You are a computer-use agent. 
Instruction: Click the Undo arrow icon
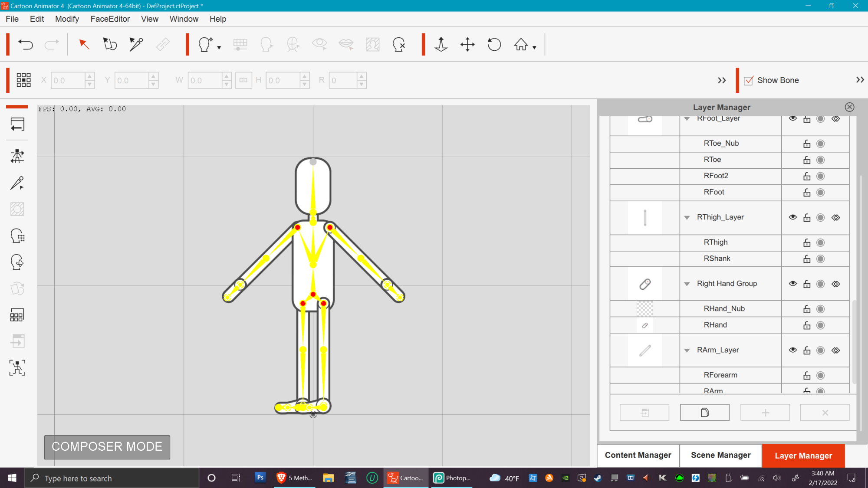pyautogui.click(x=26, y=44)
